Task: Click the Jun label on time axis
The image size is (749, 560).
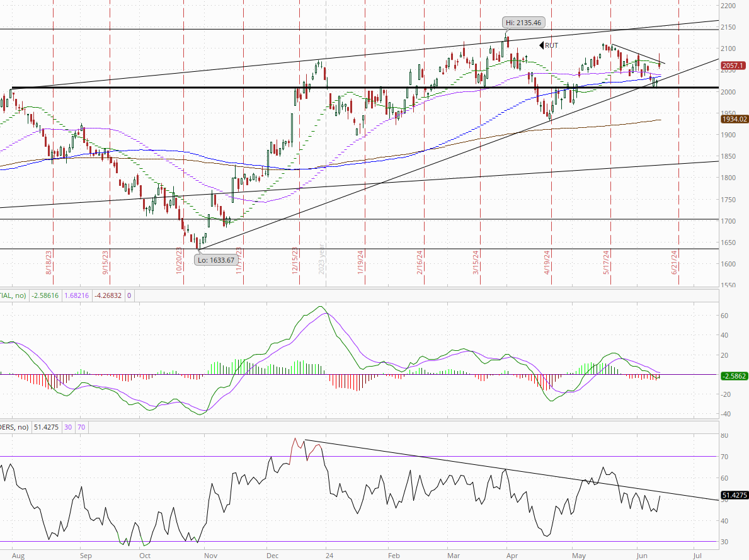Action: click(642, 556)
